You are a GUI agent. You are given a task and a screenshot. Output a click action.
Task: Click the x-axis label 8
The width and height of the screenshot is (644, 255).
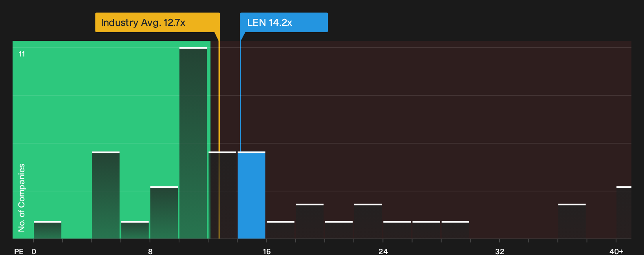point(150,251)
